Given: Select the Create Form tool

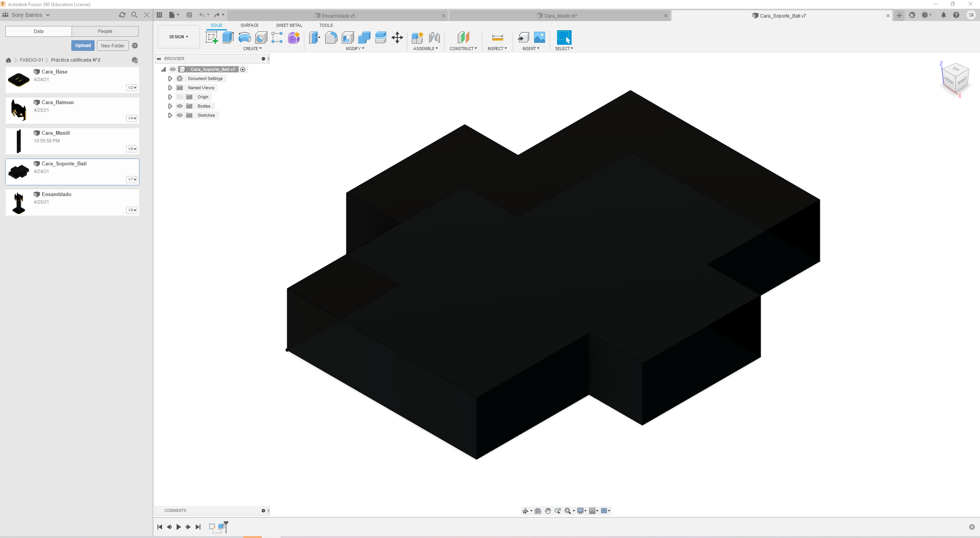Looking at the screenshot, I should (x=294, y=38).
